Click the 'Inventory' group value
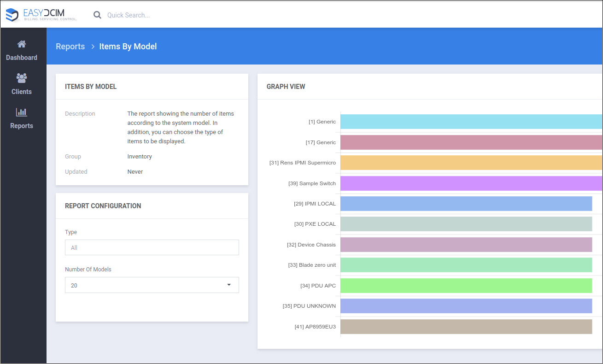 (x=140, y=157)
